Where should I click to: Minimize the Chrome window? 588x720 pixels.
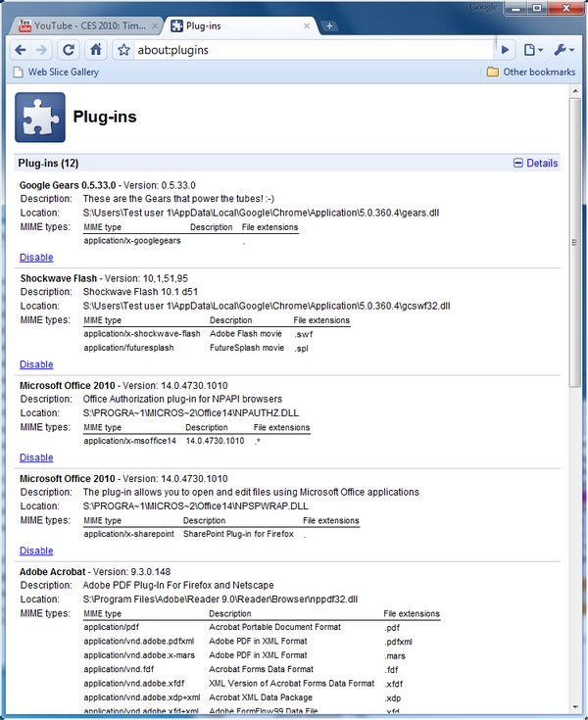point(515,8)
